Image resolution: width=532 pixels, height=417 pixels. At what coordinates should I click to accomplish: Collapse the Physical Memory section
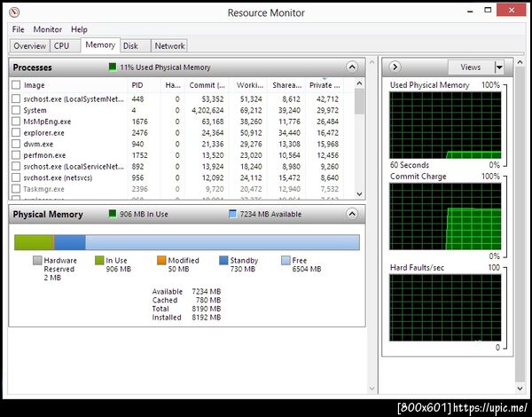click(x=352, y=214)
